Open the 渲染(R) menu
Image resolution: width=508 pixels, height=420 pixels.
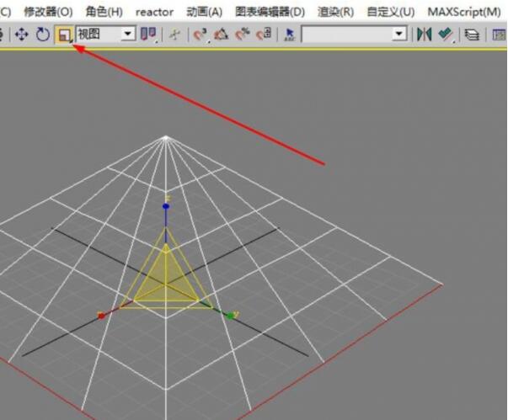pyautogui.click(x=335, y=12)
